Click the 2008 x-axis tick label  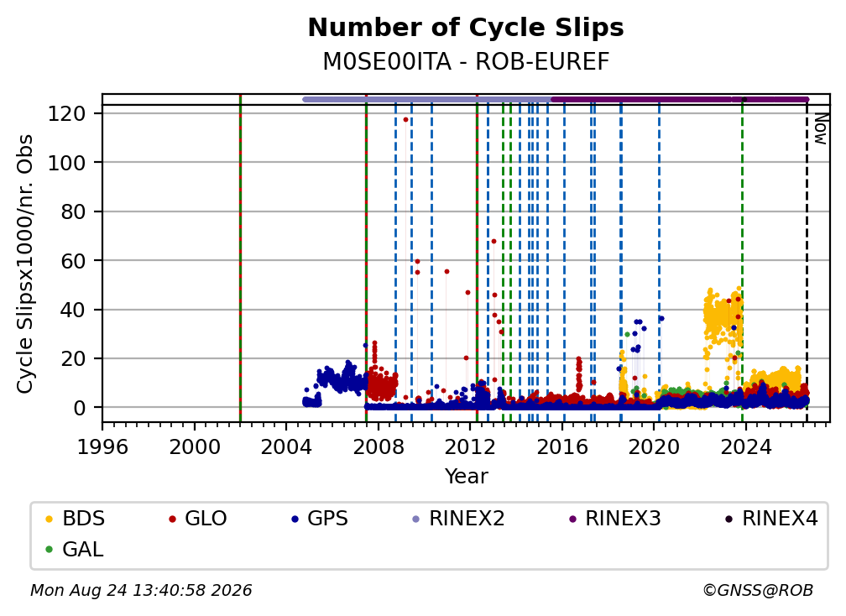(x=379, y=446)
